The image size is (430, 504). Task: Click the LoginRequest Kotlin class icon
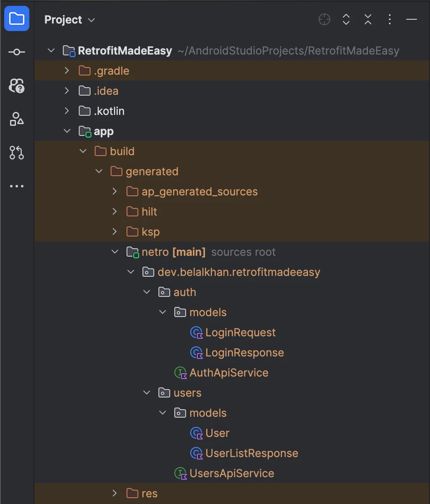click(197, 333)
